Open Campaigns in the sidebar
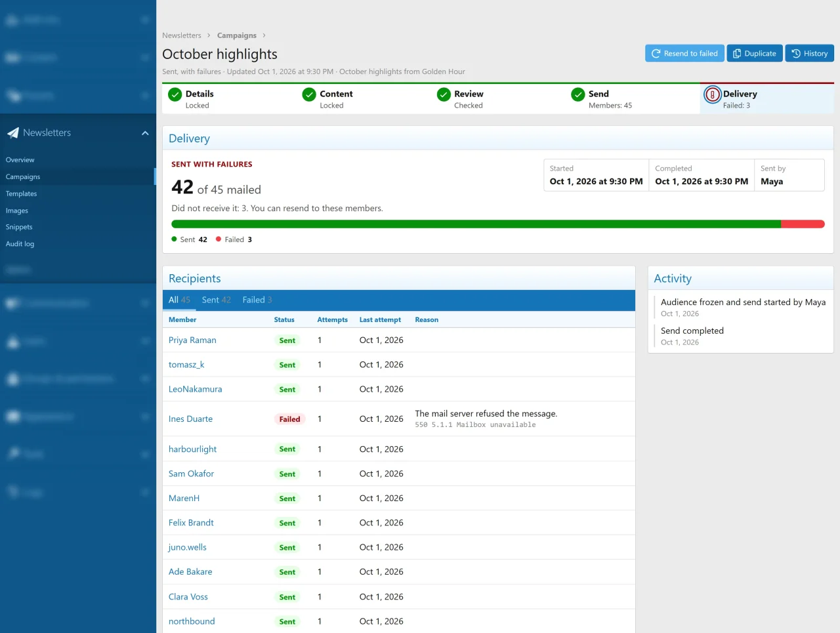The width and height of the screenshot is (840, 633). [x=23, y=177]
